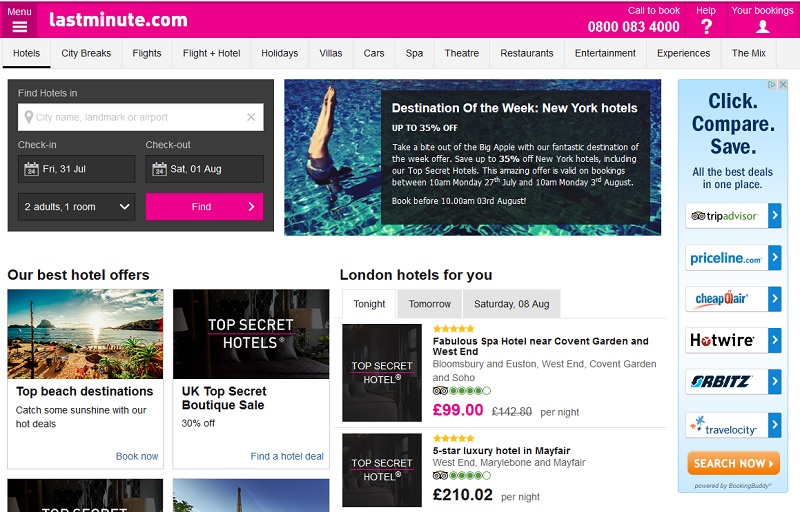Click the cheapOair logo

tap(721, 298)
